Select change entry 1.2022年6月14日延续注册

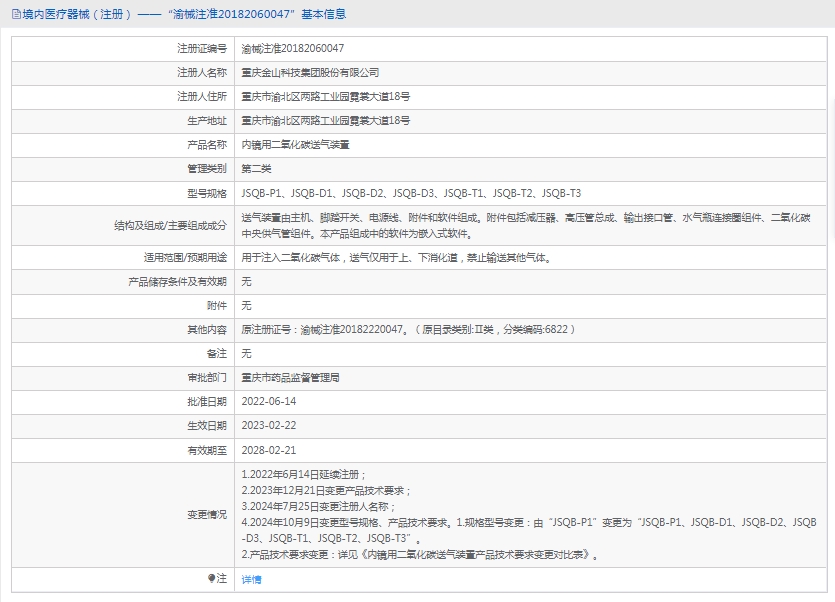[x=304, y=475]
